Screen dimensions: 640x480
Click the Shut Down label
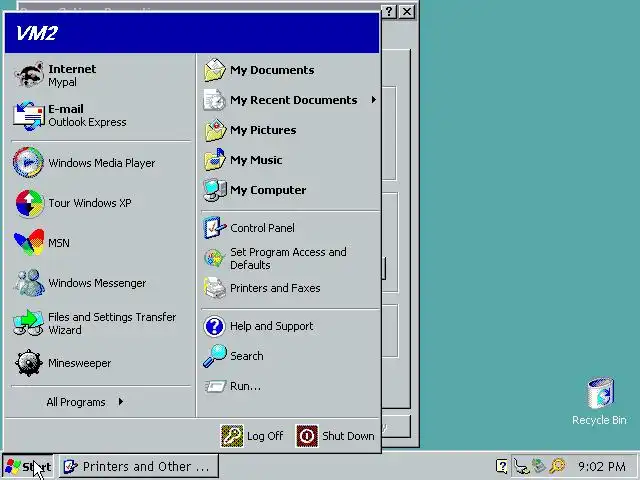pyautogui.click(x=348, y=436)
